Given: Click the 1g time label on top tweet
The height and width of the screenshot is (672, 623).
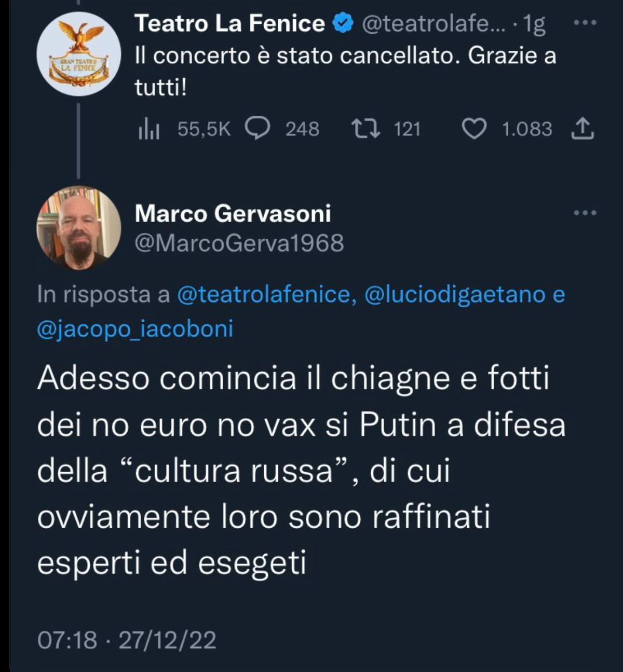Looking at the screenshot, I should pyautogui.click(x=534, y=24).
